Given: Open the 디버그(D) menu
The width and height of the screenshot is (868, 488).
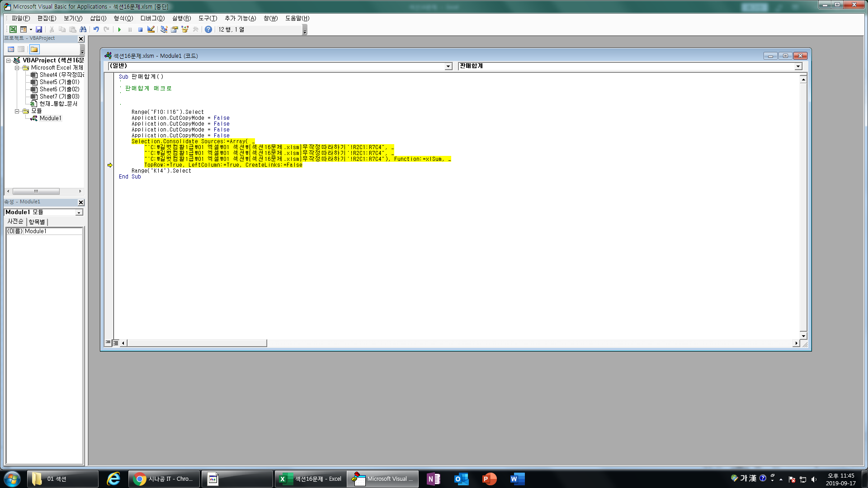Looking at the screenshot, I should click(x=152, y=18).
